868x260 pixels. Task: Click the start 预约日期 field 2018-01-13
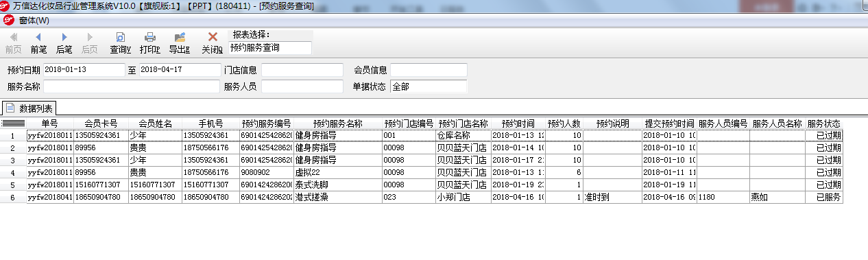click(84, 70)
